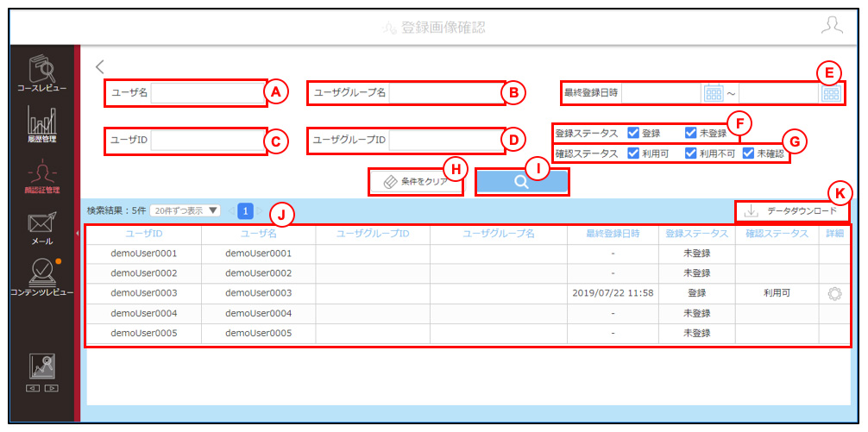Open メール envelope icon in sidebar
Screen dimensions: 868x432
(x=41, y=228)
